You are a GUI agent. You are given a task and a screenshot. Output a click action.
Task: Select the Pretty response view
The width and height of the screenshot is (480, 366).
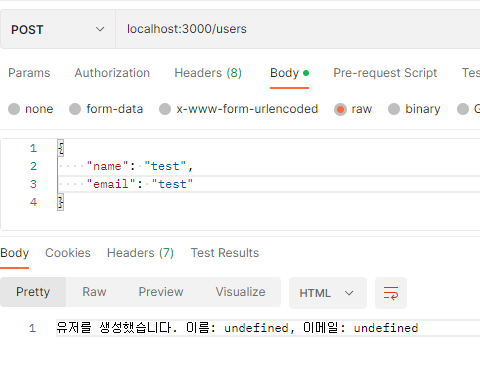[33, 292]
